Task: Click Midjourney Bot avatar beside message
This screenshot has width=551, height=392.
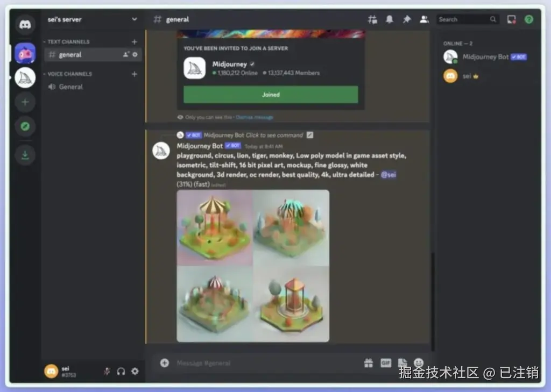Action: click(161, 151)
